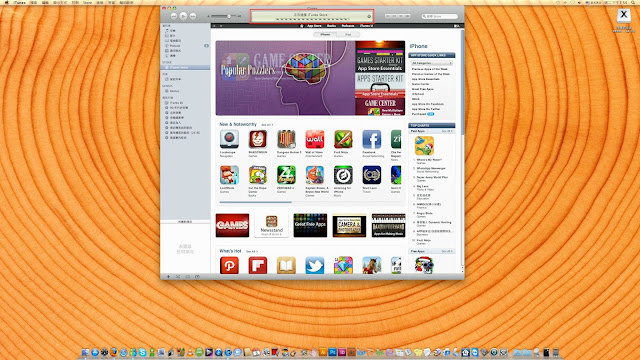Open the Apple menu in the menu bar
Viewport: 640px width, 360px height.
click(x=7, y=2)
